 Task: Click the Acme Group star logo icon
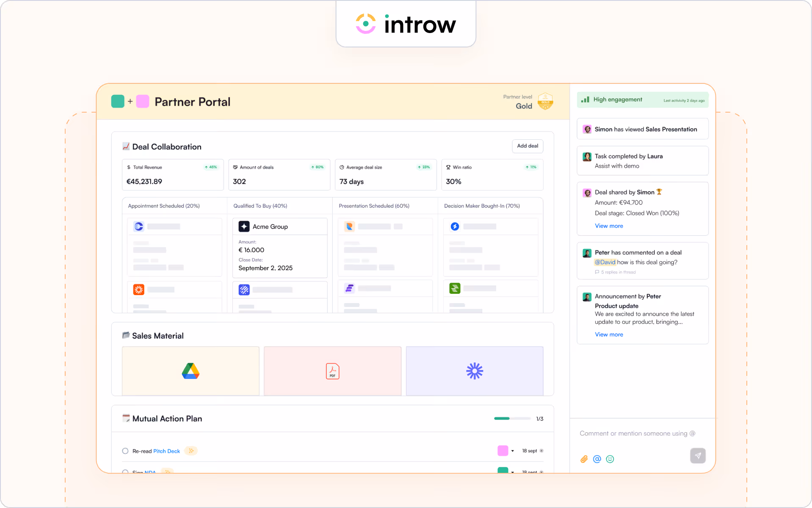pos(244,226)
